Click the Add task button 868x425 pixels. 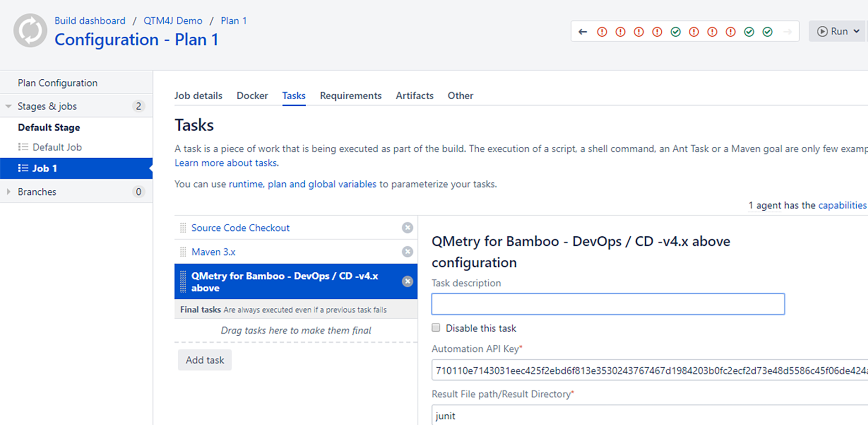(205, 360)
